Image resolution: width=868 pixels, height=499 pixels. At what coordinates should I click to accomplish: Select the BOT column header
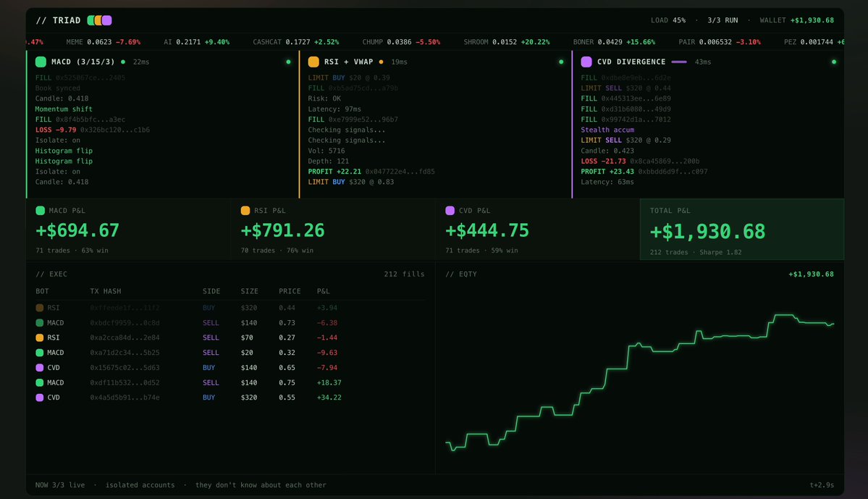coord(42,291)
